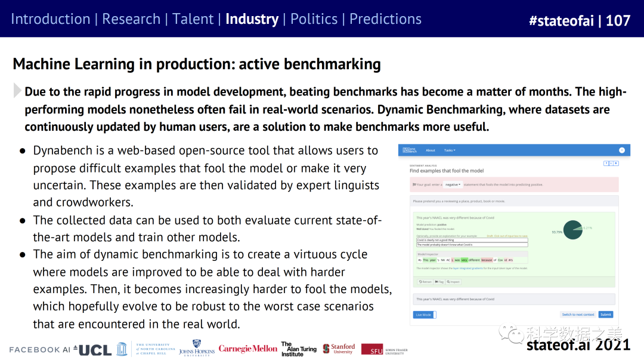Click the dark green pie chart
Image resolution: width=644 pixels, height=363 pixels.
point(572,230)
